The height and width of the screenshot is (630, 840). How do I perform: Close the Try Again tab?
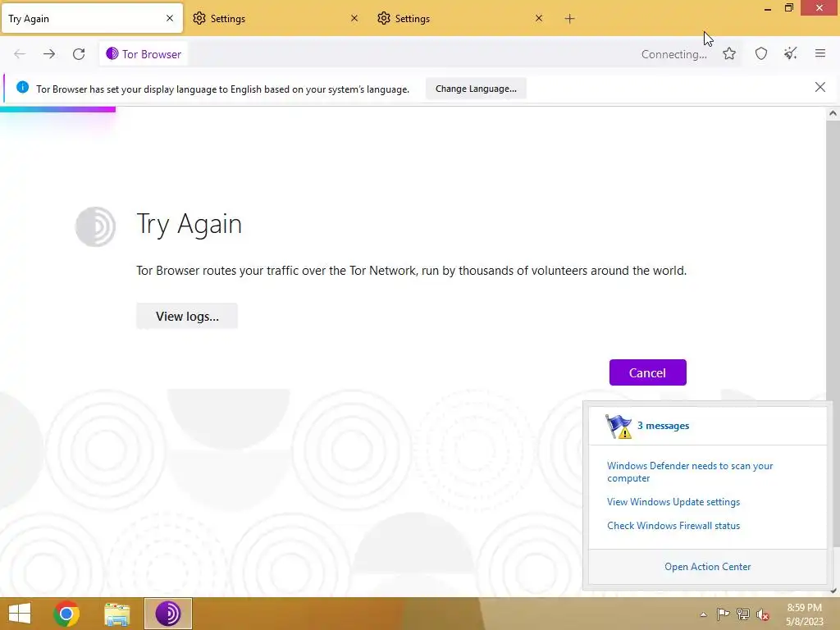pyautogui.click(x=170, y=18)
